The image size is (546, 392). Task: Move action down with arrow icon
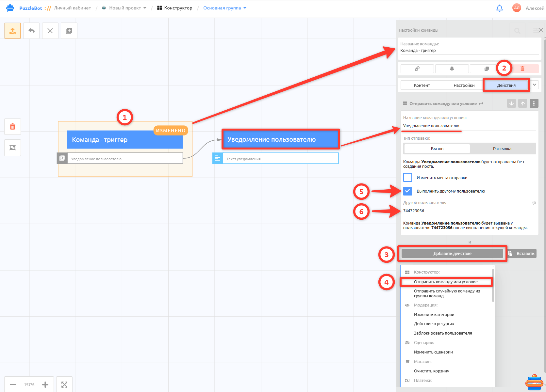[x=511, y=103]
